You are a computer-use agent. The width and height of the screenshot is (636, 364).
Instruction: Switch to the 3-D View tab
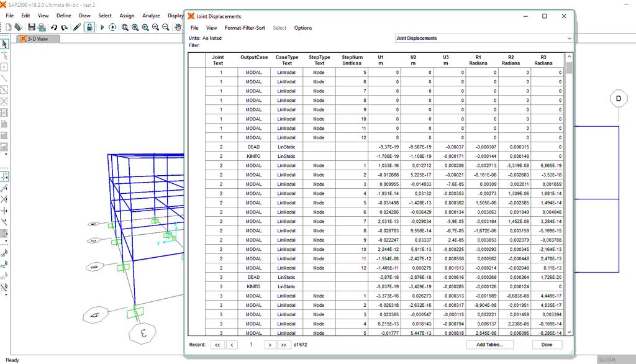[38, 39]
